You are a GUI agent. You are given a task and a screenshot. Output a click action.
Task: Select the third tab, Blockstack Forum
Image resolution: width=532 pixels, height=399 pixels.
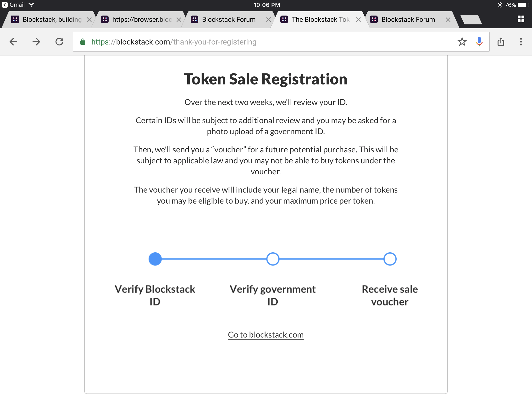click(x=228, y=19)
